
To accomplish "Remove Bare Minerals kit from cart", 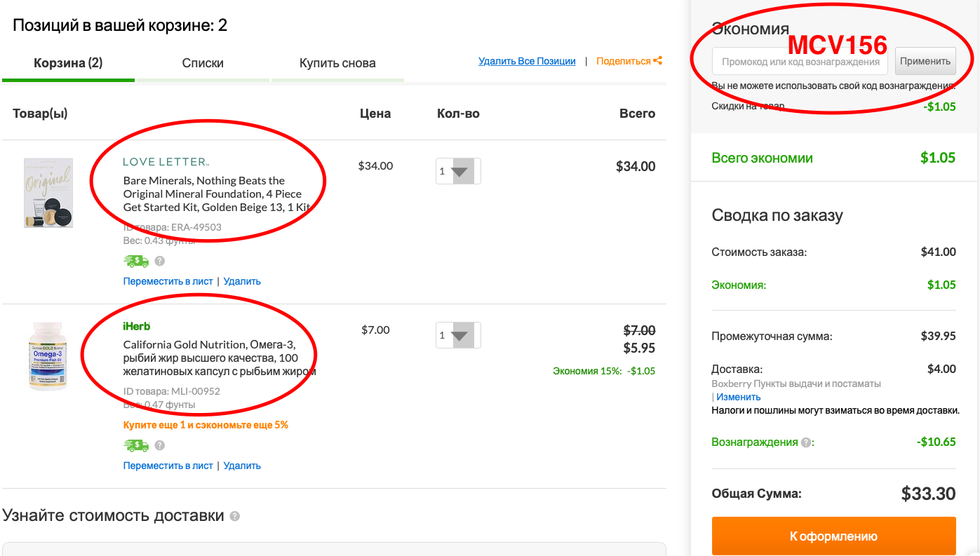I will coord(242,281).
